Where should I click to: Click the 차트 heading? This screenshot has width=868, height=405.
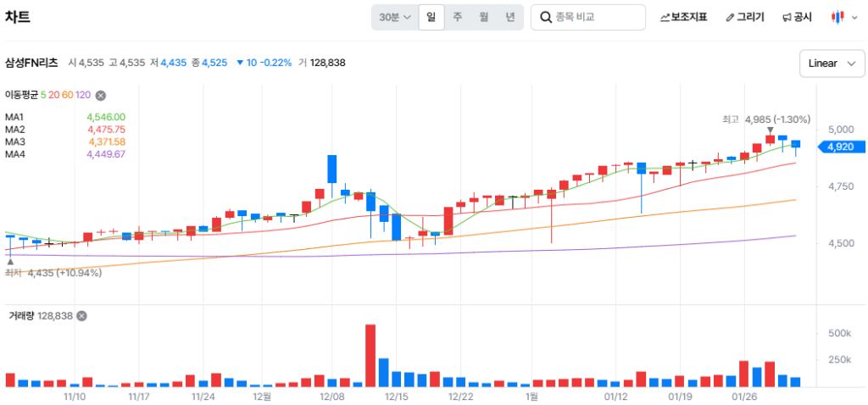point(18,17)
